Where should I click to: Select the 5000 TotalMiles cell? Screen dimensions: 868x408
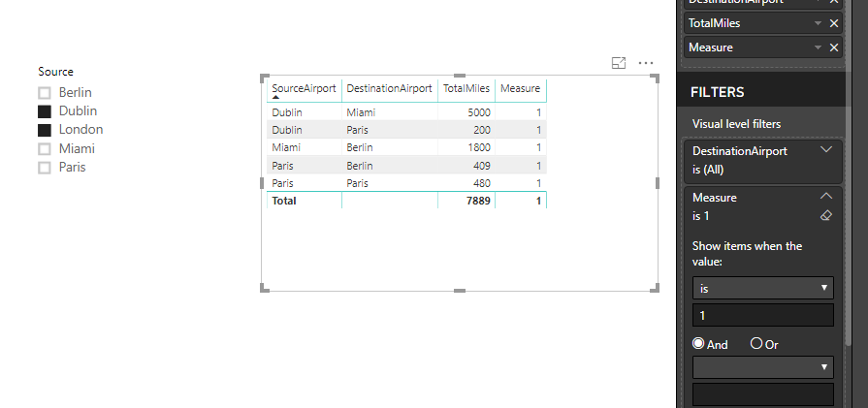coord(479,112)
